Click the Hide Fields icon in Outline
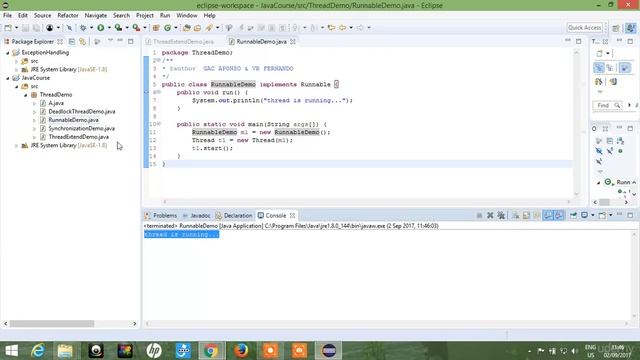The width and height of the screenshot is (640, 360). [598, 151]
